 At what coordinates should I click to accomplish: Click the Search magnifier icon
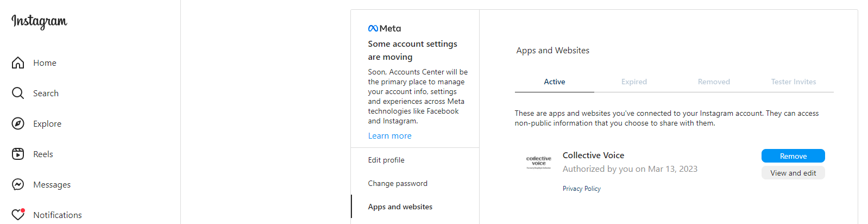[x=18, y=93]
